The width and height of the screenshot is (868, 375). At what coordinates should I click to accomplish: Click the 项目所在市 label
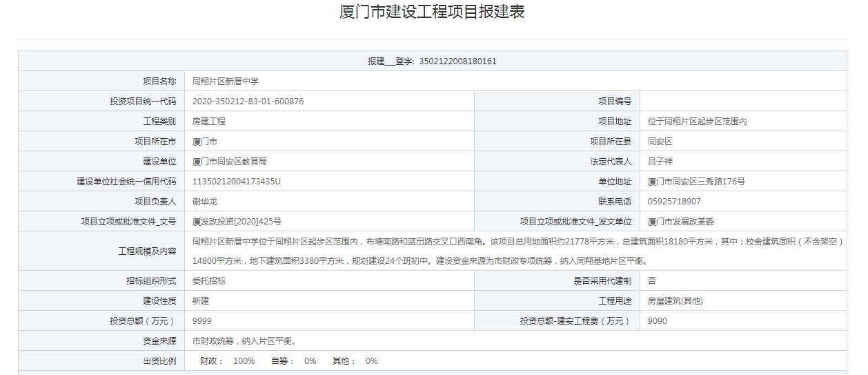(x=155, y=142)
